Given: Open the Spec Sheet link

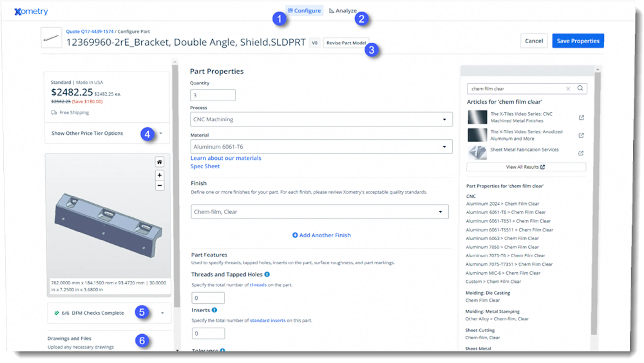Looking at the screenshot, I should pyautogui.click(x=205, y=166).
